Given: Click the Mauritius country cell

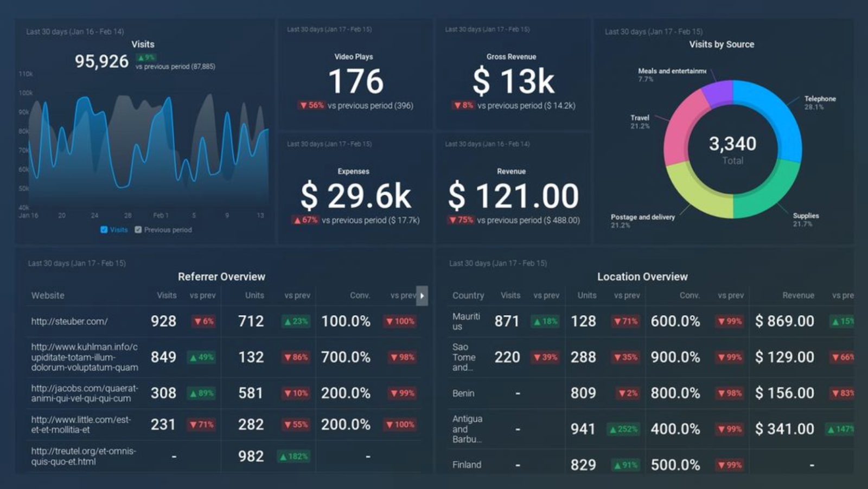Looking at the screenshot, I should [x=466, y=321].
